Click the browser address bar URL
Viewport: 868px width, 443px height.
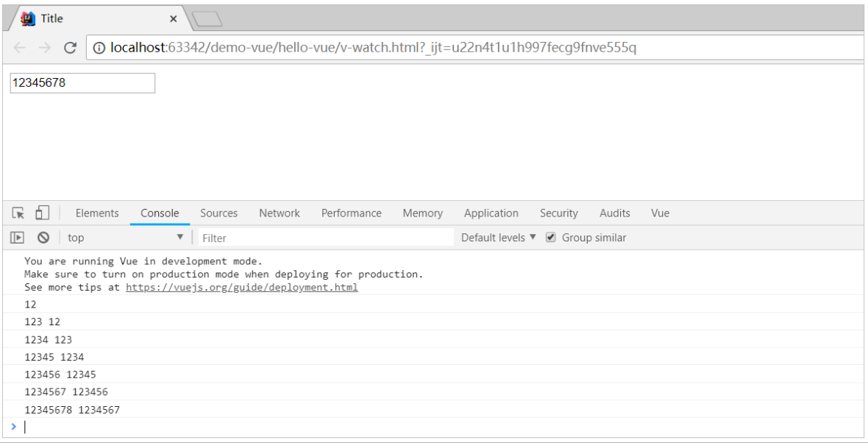click(x=373, y=48)
